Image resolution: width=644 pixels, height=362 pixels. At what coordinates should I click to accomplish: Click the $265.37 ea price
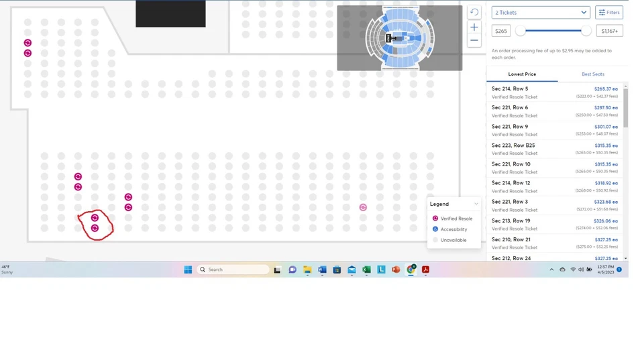(x=606, y=89)
